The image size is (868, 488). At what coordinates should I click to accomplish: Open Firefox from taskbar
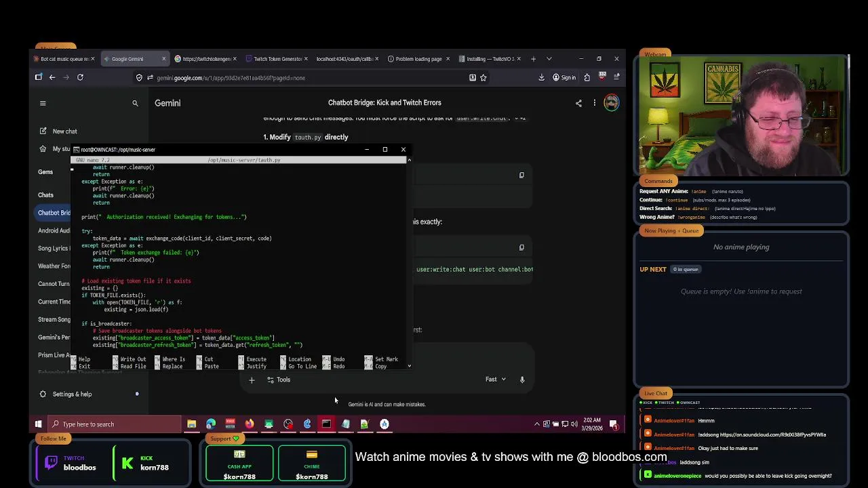[250, 424]
